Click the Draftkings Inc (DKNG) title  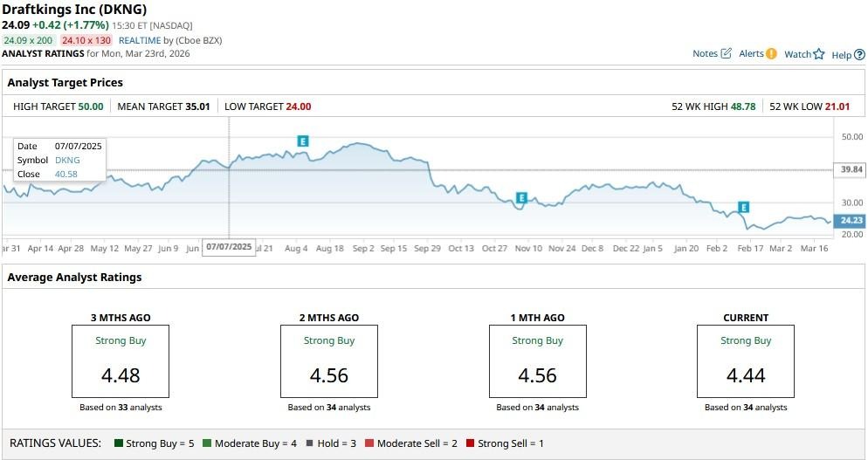[x=75, y=10]
